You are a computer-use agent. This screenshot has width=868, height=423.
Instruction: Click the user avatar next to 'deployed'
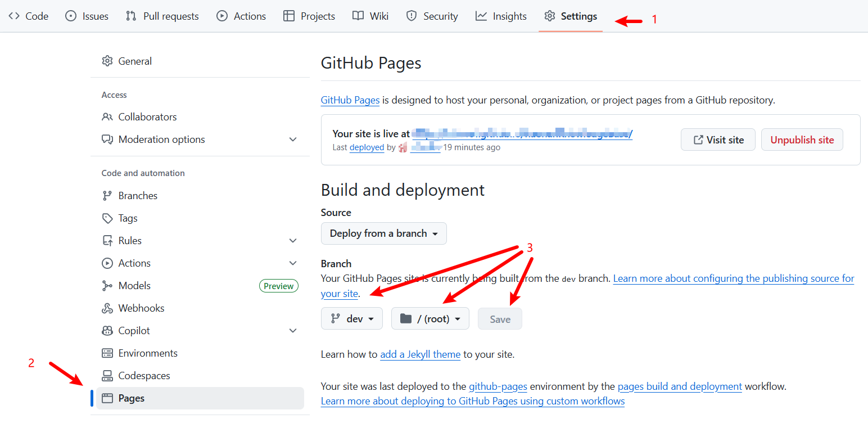tap(403, 147)
